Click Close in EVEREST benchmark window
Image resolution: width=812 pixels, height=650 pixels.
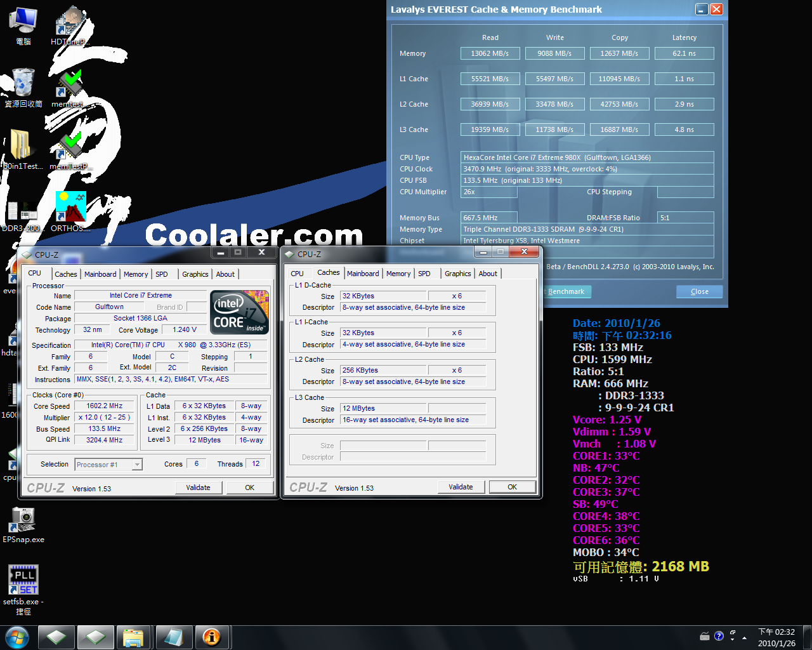point(700,291)
